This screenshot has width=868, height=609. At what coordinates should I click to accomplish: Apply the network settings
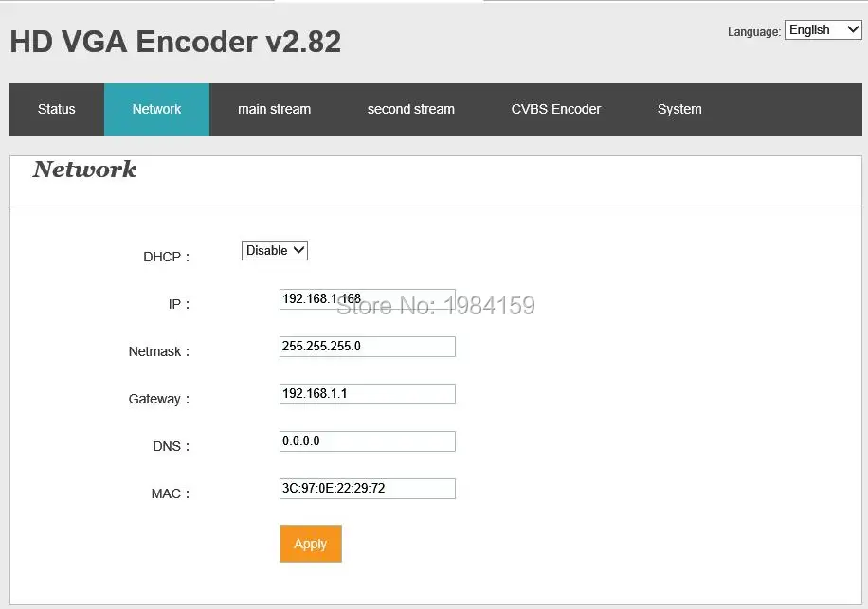[x=311, y=544]
